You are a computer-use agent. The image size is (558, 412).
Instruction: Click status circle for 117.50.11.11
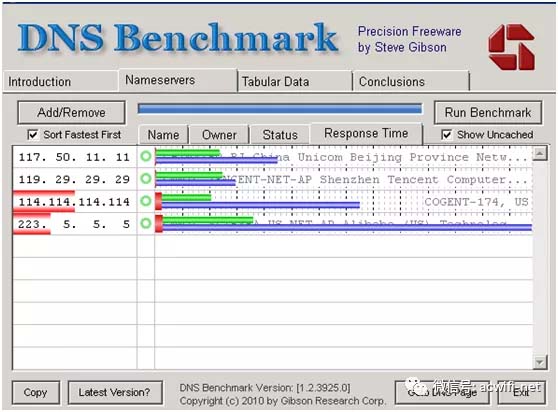[x=146, y=156]
